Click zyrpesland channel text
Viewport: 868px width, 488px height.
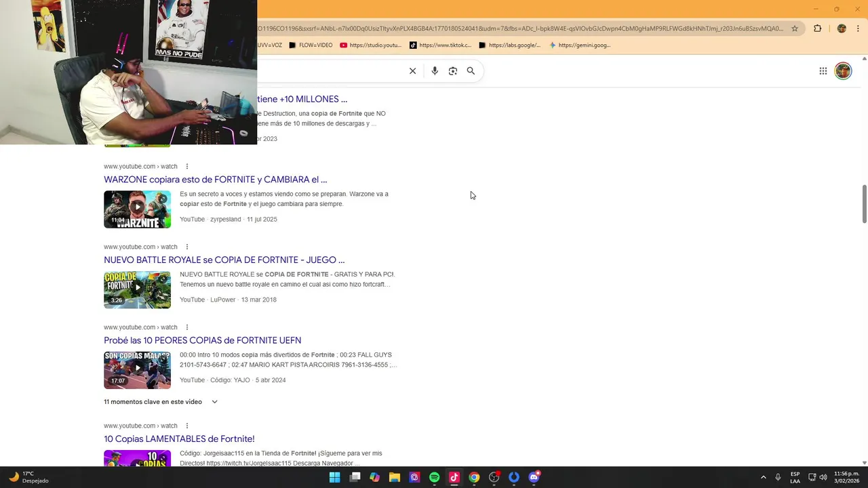click(225, 220)
